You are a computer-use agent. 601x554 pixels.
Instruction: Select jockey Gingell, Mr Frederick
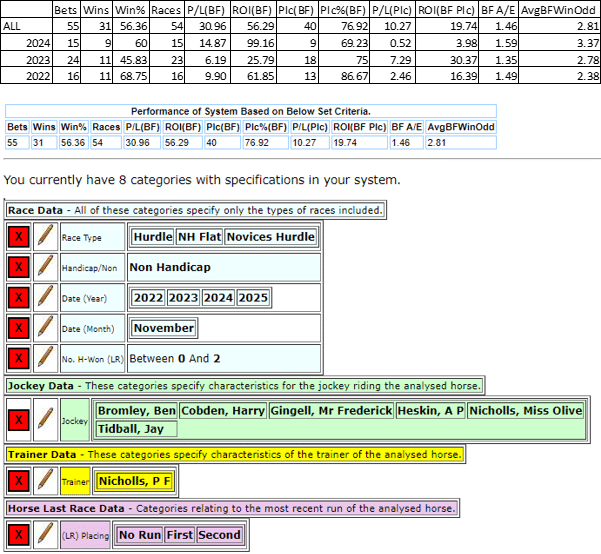332,411
